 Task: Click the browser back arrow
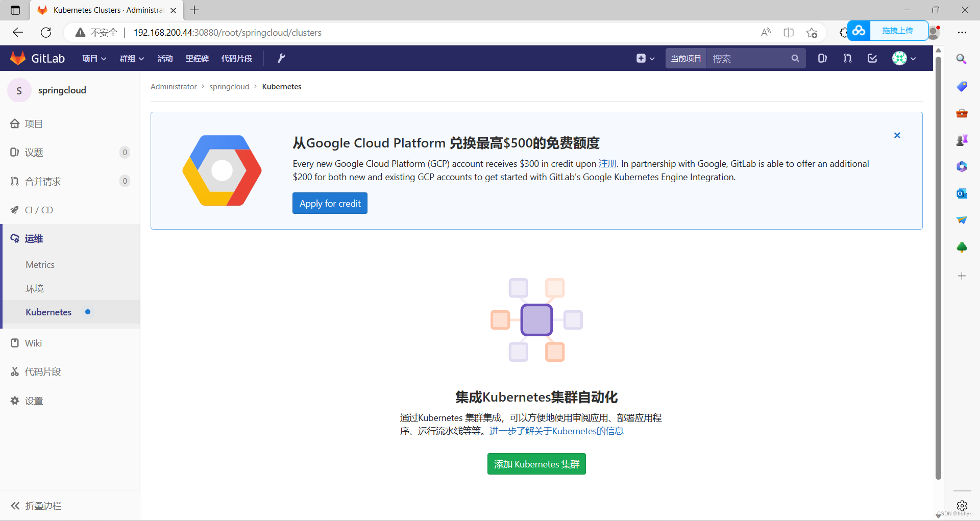pyautogui.click(x=18, y=33)
